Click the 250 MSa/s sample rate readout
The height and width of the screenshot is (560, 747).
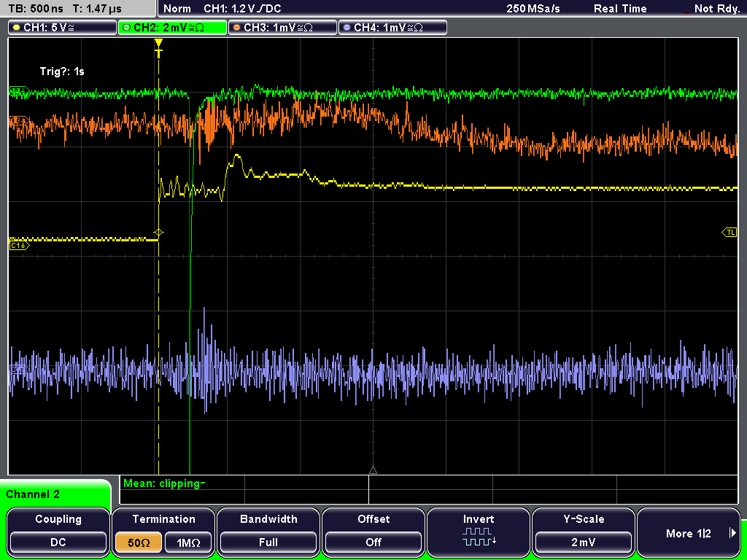tap(533, 9)
